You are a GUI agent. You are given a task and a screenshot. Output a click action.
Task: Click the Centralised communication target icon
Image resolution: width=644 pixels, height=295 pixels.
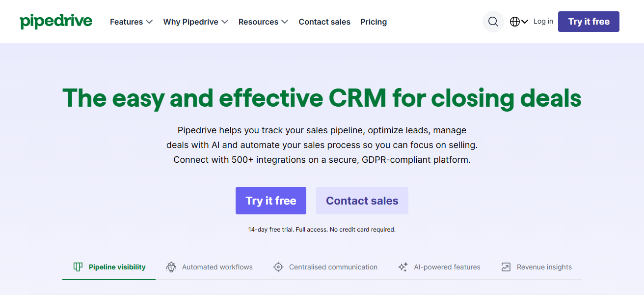[278, 267]
